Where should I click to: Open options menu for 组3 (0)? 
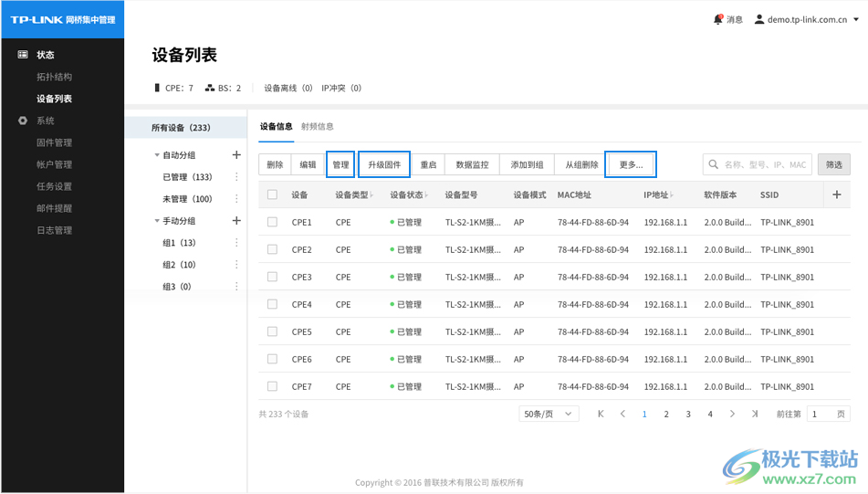click(236, 287)
